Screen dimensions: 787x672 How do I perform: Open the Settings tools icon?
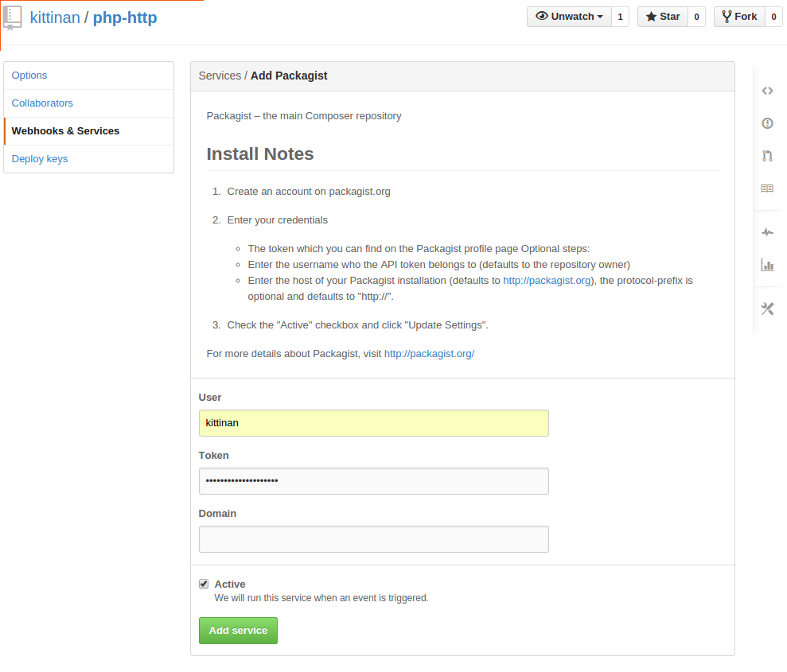click(767, 309)
